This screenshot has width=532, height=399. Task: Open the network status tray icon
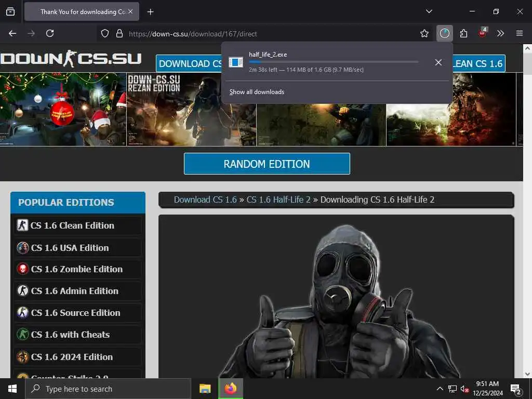[x=453, y=389]
